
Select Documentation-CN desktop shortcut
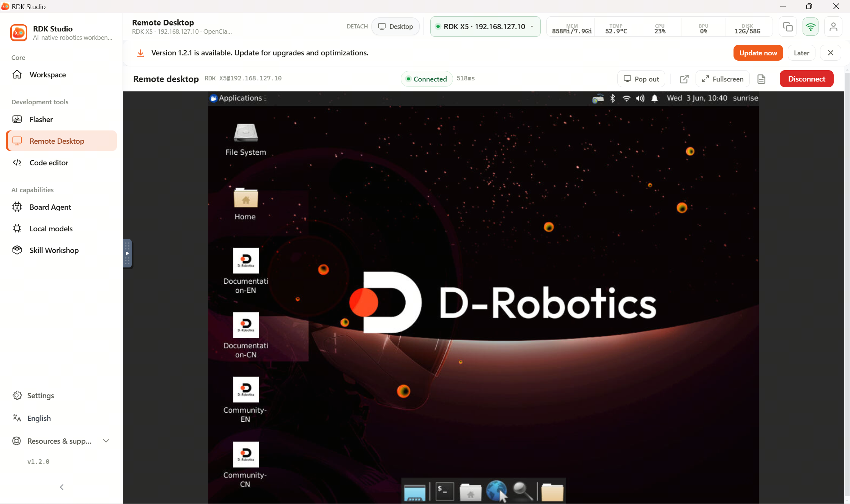(246, 336)
